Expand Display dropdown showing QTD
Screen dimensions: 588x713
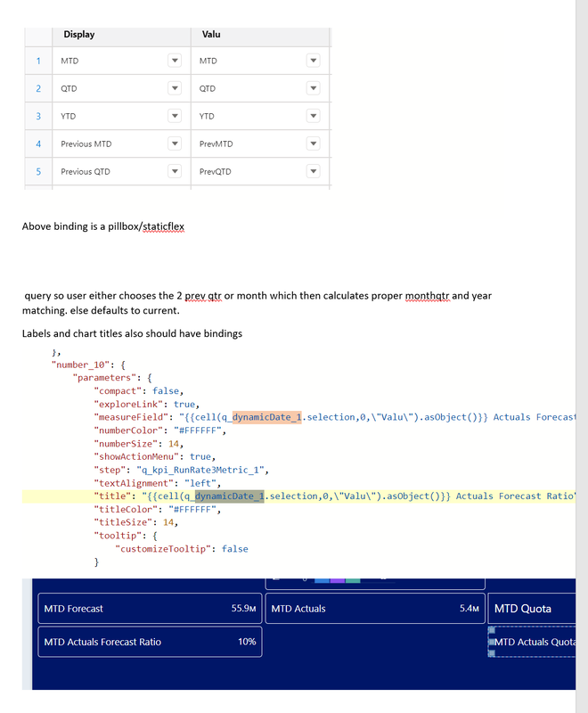click(175, 88)
